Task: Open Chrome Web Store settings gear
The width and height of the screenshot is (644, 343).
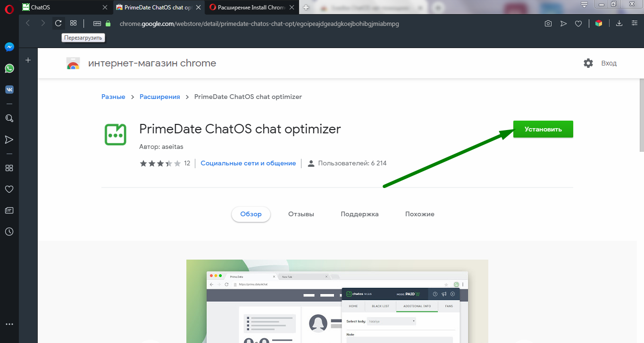Action: [588, 63]
